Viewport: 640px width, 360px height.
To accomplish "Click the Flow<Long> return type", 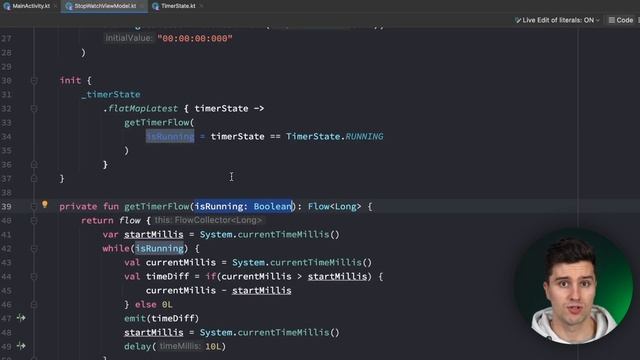I will pos(335,207).
